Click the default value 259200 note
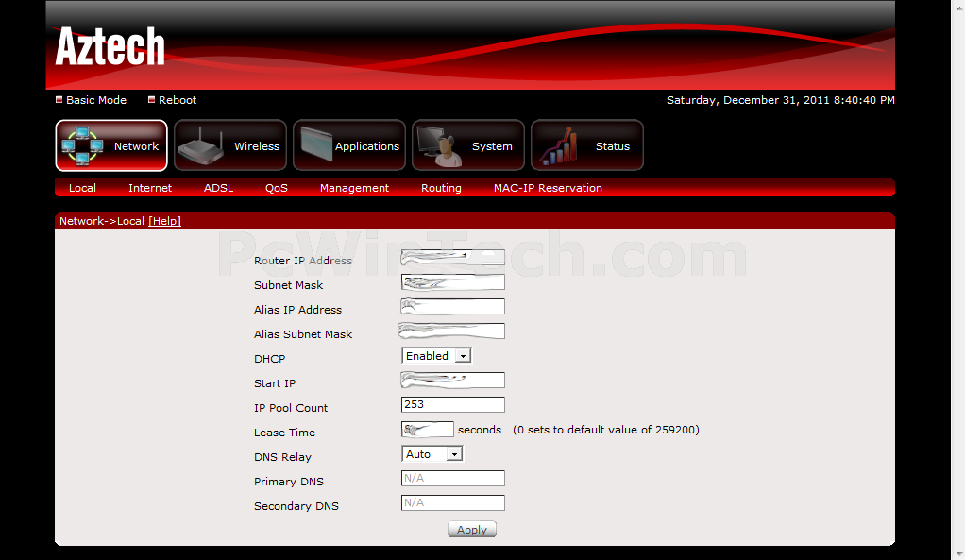This screenshot has height=560, width=965. click(x=606, y=430)
